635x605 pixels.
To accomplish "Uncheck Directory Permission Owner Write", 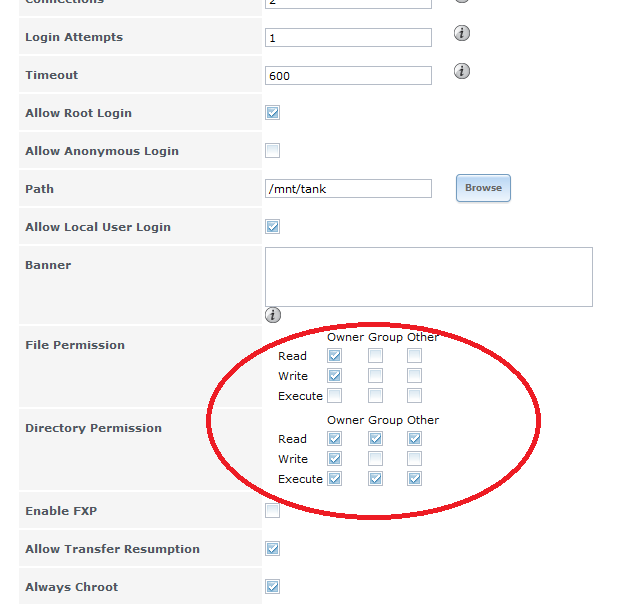I will tap(335, 459).
